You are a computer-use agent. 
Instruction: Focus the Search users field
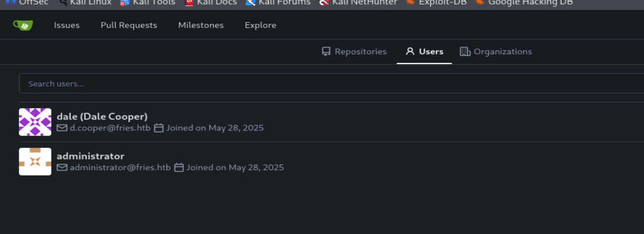[x=332, y=83]
